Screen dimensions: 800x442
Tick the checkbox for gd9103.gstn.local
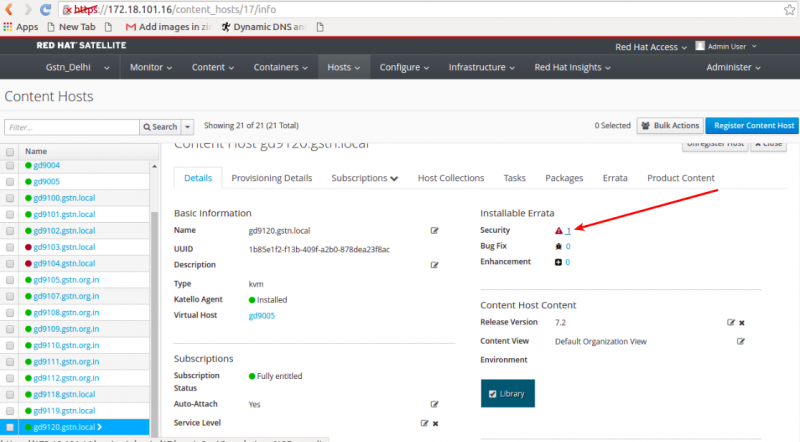[x=10, y=247]
